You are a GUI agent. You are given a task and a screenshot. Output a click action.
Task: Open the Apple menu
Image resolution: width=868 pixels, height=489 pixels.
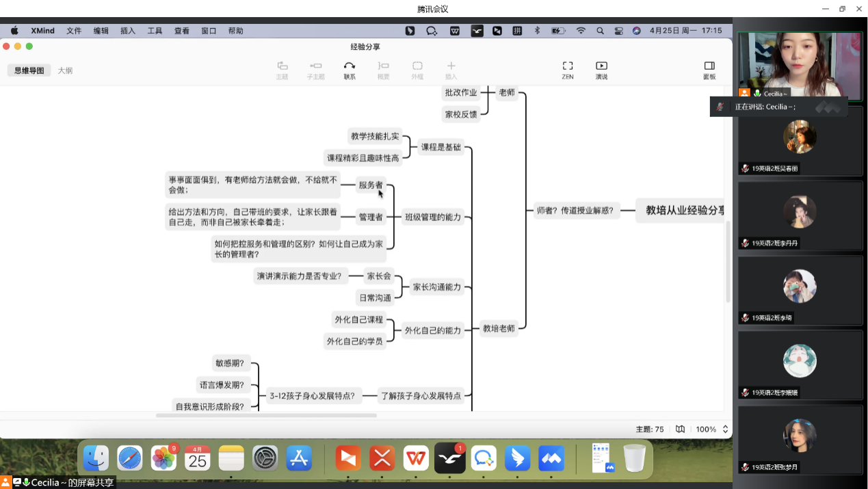(x=14, y=31)
